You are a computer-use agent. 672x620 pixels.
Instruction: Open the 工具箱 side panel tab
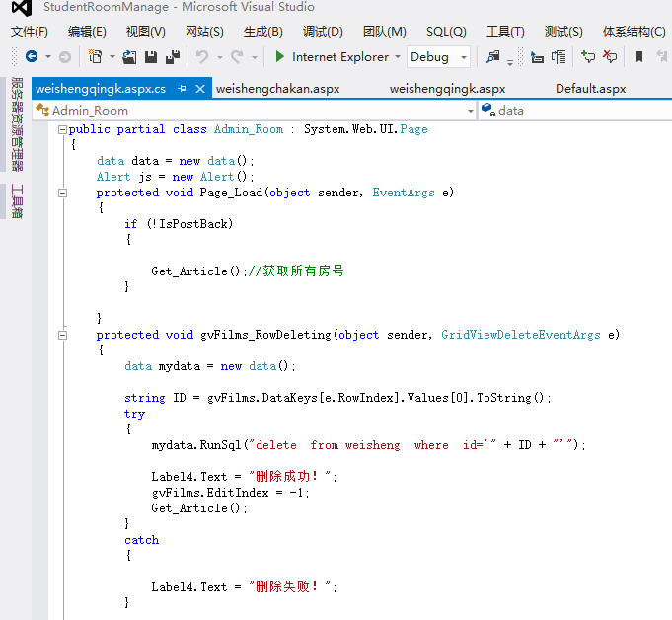click(17, 201)
